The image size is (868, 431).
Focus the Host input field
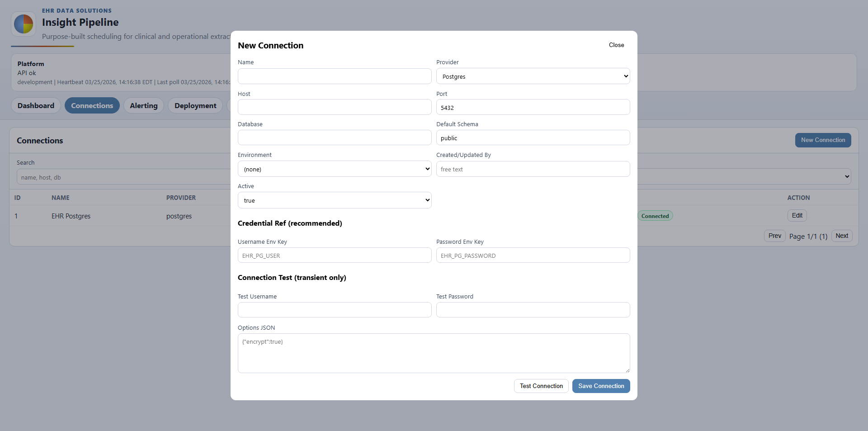[334, 107]
